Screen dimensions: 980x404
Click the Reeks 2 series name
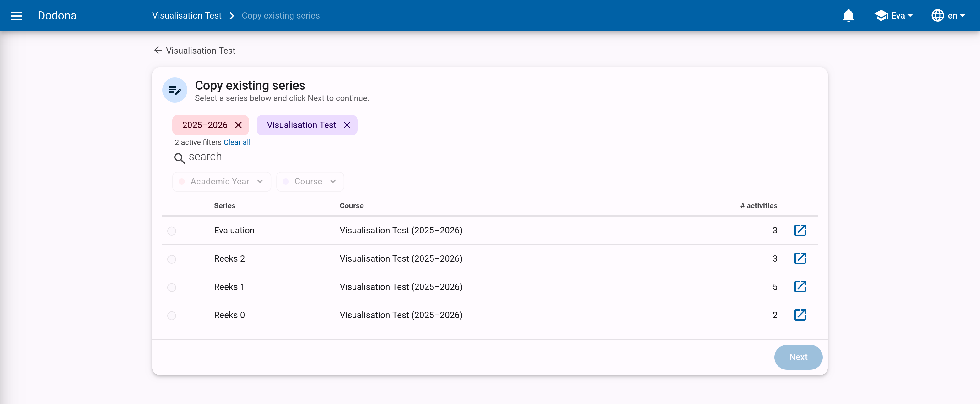pyautogui.click(x=229, y=258)
